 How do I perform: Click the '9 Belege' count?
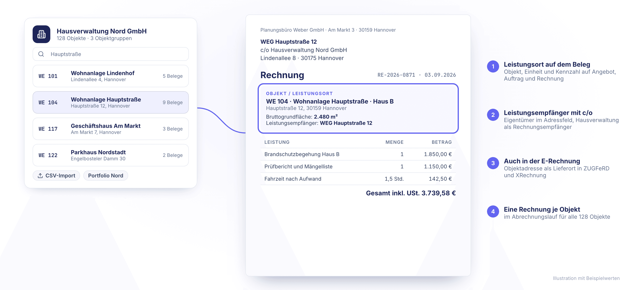click(172, 102)
